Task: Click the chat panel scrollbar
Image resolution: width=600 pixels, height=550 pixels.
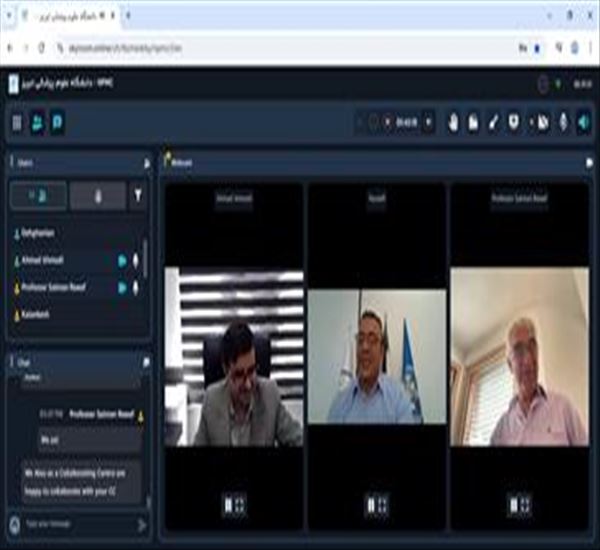Action: coord(148,502)
